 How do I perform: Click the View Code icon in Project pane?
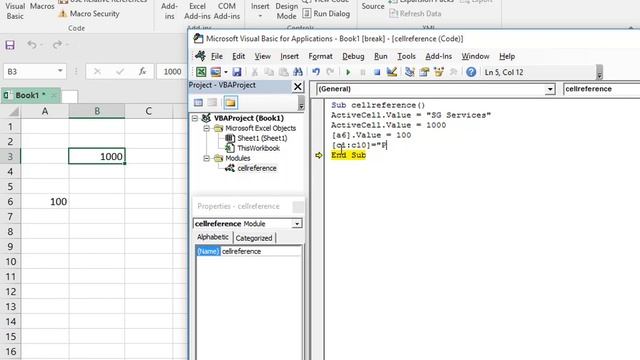[198, 103]
